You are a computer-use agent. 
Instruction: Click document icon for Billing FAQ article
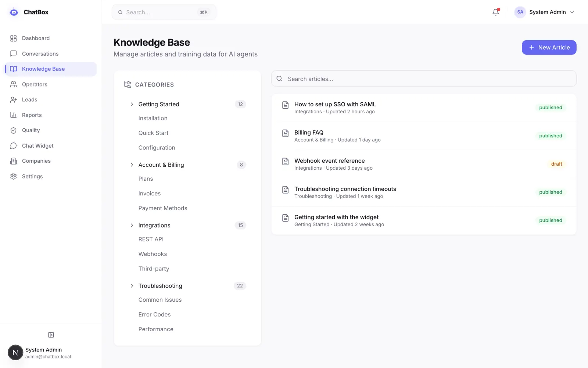[x=285, y=133]
